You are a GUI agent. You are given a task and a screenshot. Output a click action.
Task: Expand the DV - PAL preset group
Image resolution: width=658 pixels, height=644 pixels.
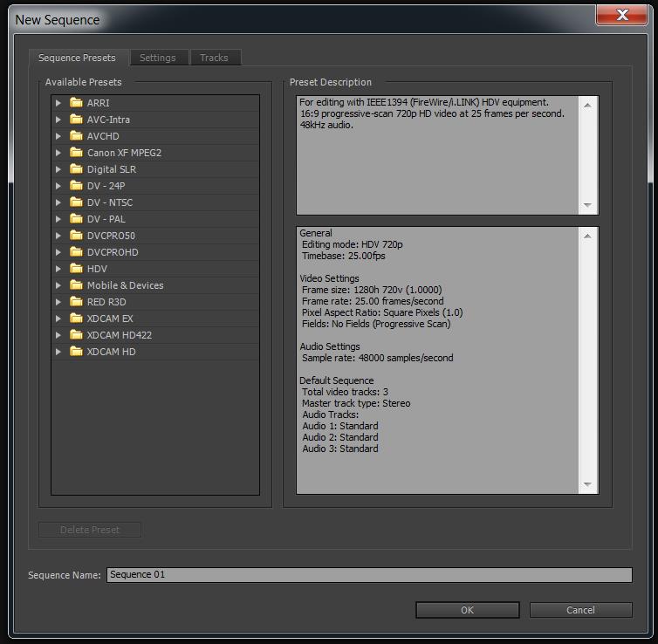click(x=58, y=219)
